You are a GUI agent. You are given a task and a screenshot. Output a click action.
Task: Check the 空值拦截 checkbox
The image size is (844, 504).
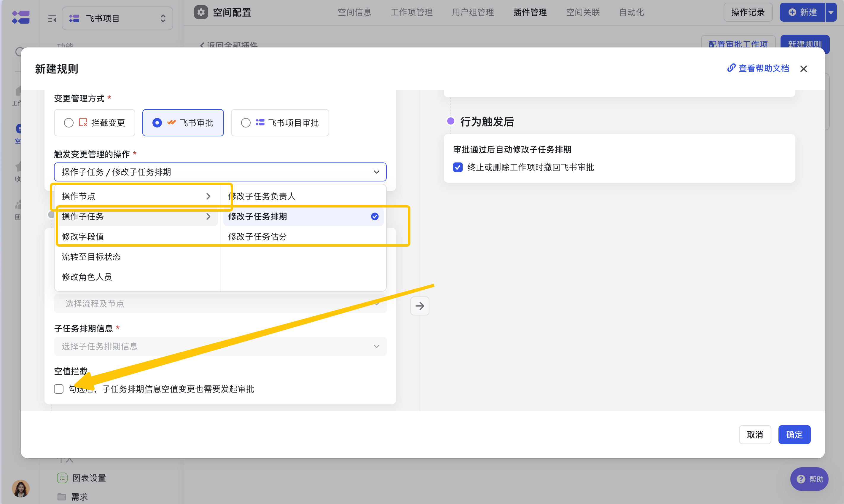click(x=59, y=389)
